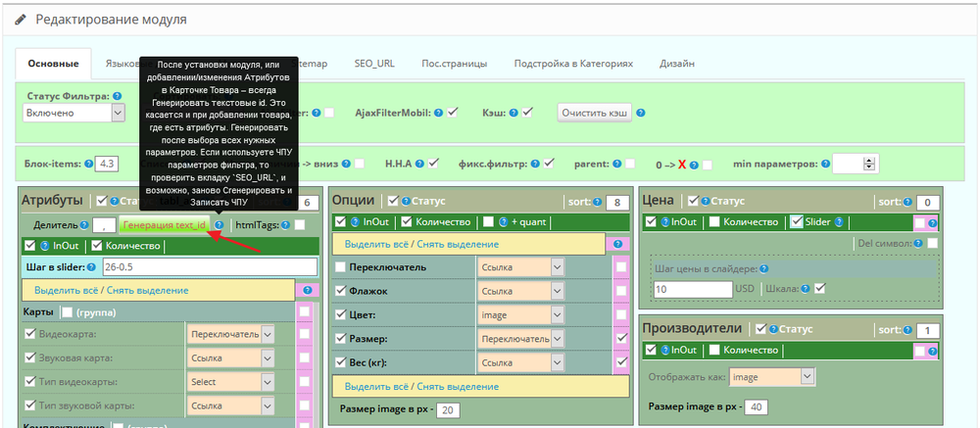Show help for фикс.фильтр
Screen dimensions: 980x428
[534, 164]
